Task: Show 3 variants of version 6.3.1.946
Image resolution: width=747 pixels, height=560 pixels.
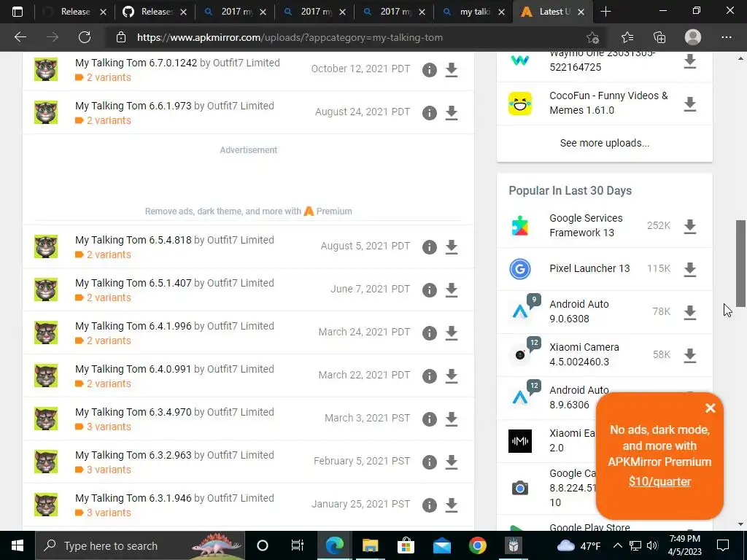Action: [103, 513]
